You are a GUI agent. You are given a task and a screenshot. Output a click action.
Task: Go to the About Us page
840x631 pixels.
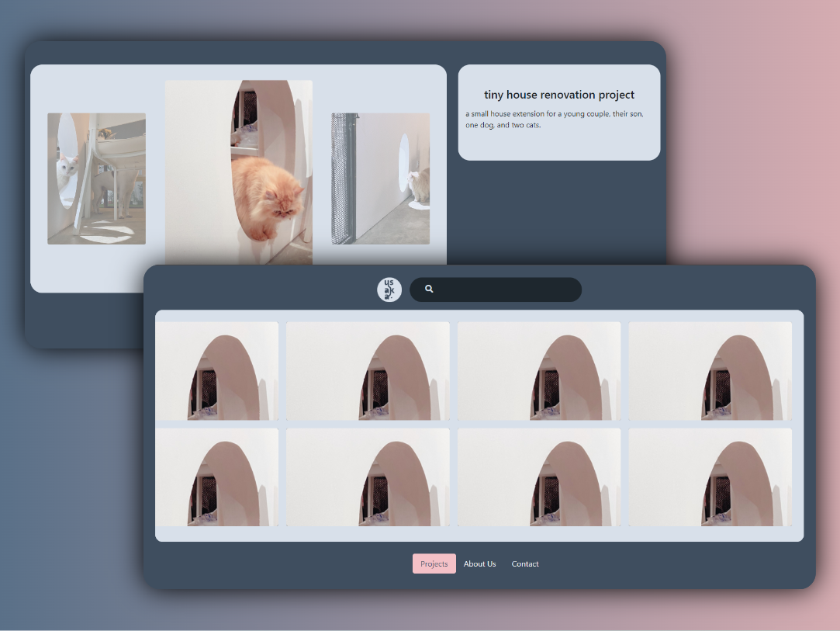coord(479,563)
